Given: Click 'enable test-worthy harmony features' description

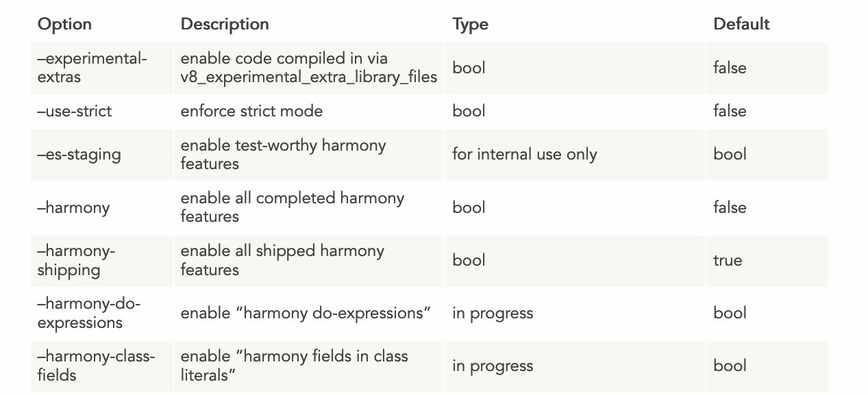Looking at the screenshot, I should pyautogui.click(x=283, y=155).
